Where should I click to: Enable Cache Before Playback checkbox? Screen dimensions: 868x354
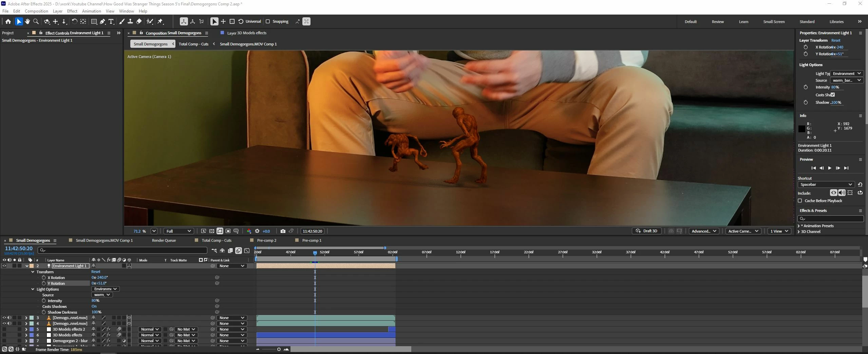tap(800, 200)
